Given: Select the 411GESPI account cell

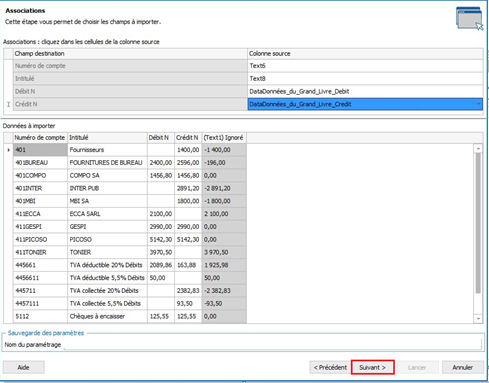Looking at the screenshot, I should (40, 227).
